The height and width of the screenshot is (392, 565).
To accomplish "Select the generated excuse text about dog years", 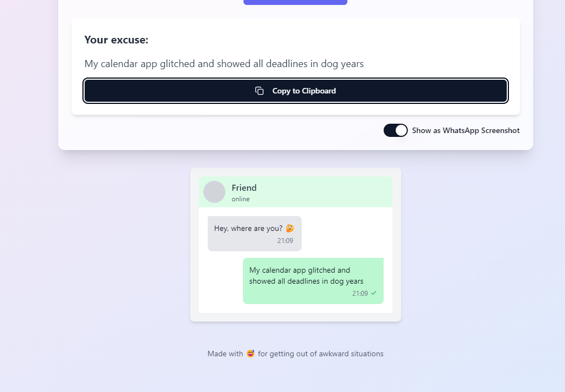I will click(223, 64).
